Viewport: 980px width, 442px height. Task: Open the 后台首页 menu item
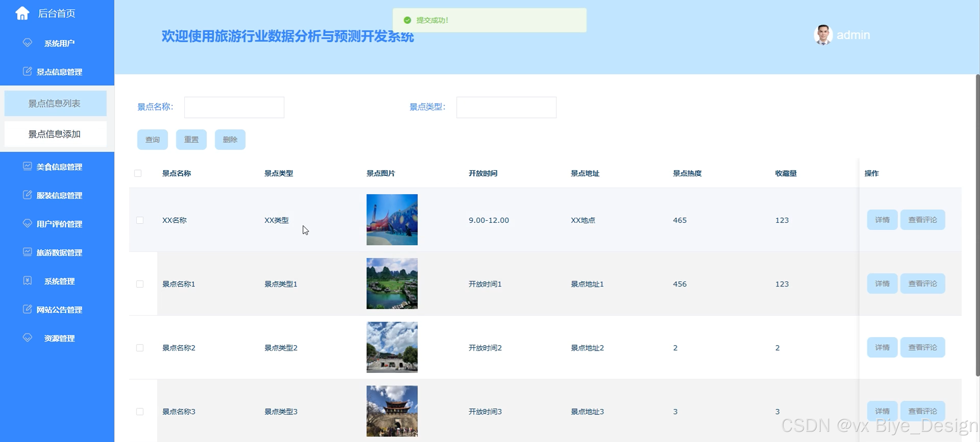click(57, 13)
